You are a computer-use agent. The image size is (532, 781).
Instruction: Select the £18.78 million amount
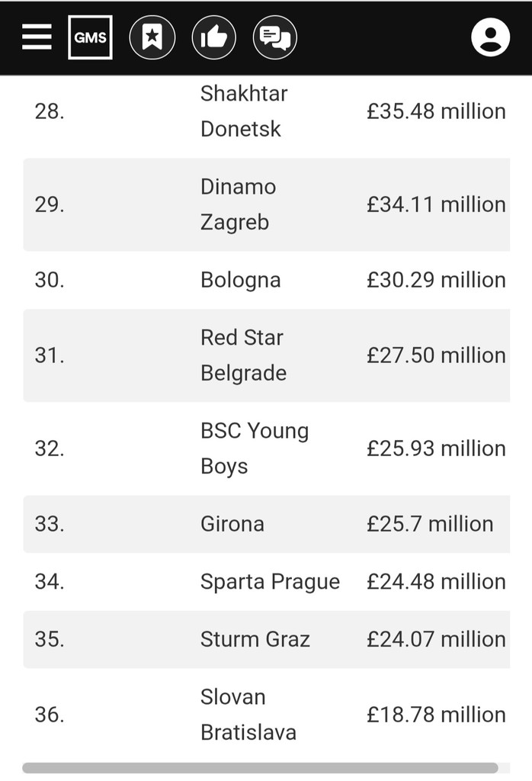[x=437, y=715]
